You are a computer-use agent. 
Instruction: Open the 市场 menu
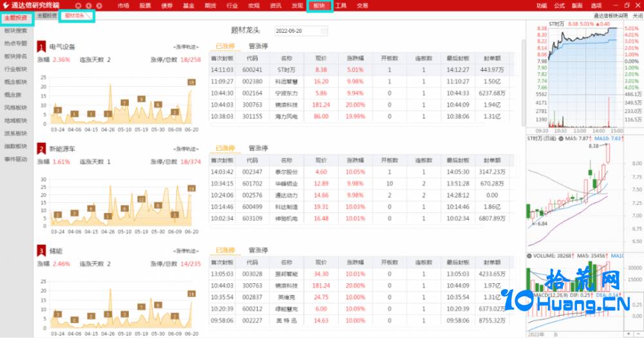coord(123,6)
